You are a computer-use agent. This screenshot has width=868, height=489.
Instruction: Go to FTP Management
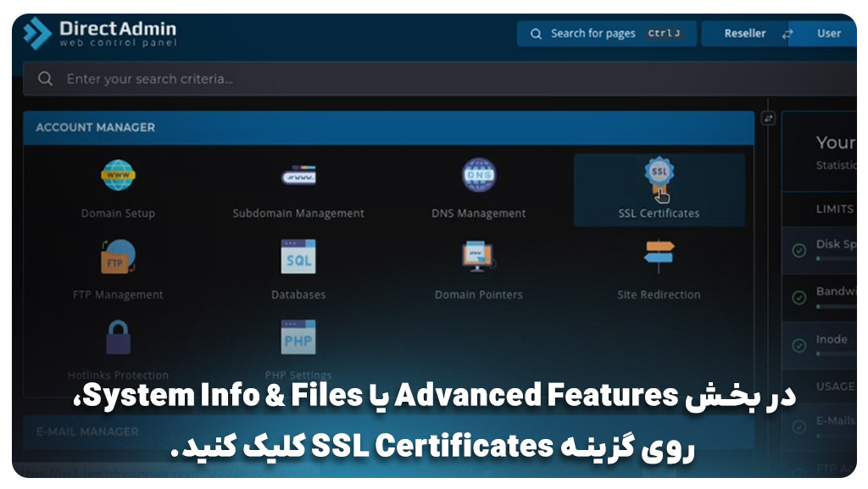pyautogui.click(x=118, y=257)
